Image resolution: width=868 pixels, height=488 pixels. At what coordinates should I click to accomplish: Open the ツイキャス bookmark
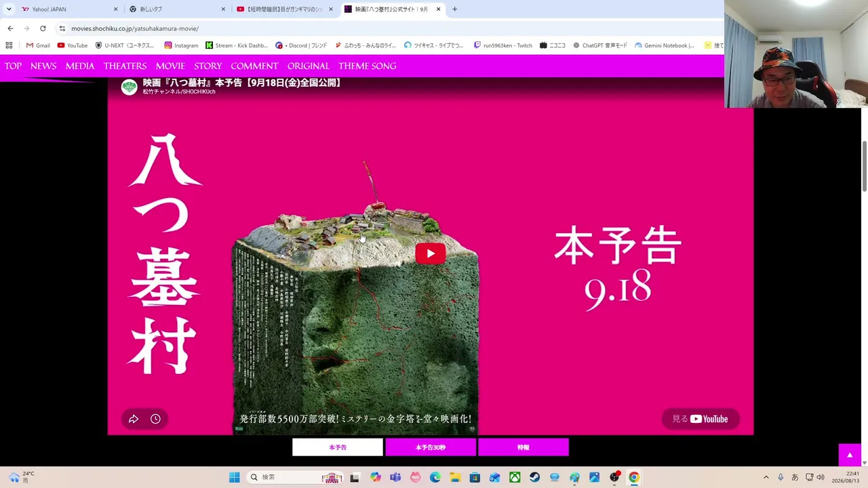pyautogui.click(x=434, y=45)
